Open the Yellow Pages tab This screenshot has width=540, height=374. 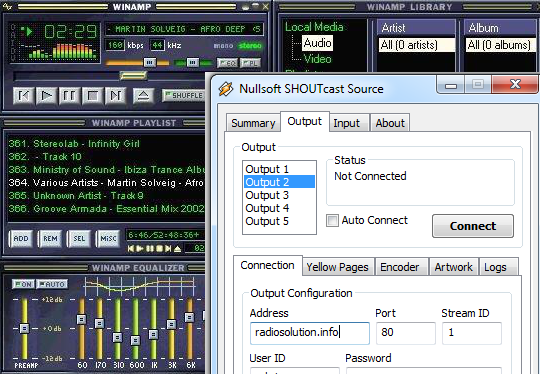point(338,267)
